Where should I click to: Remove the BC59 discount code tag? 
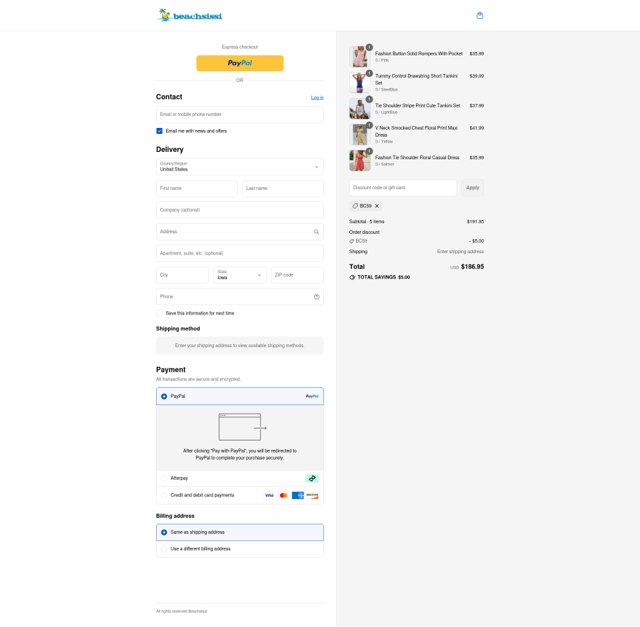pos(377,206)
